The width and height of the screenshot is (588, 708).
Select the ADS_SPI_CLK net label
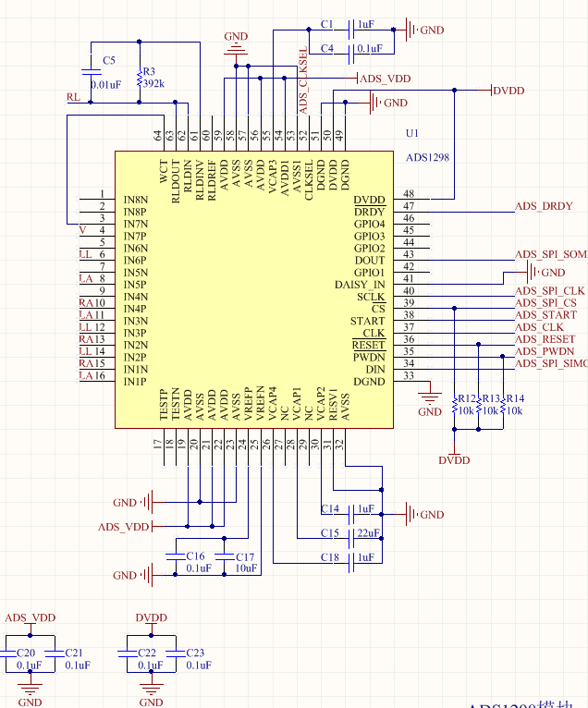549,291
